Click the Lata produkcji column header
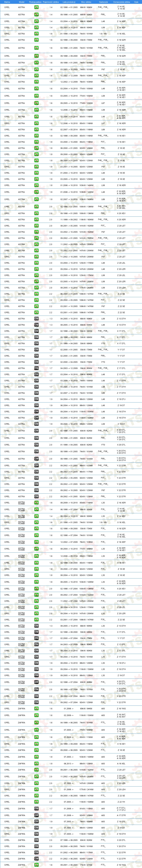Screen dimensions: 142x868 coord(69,2)
